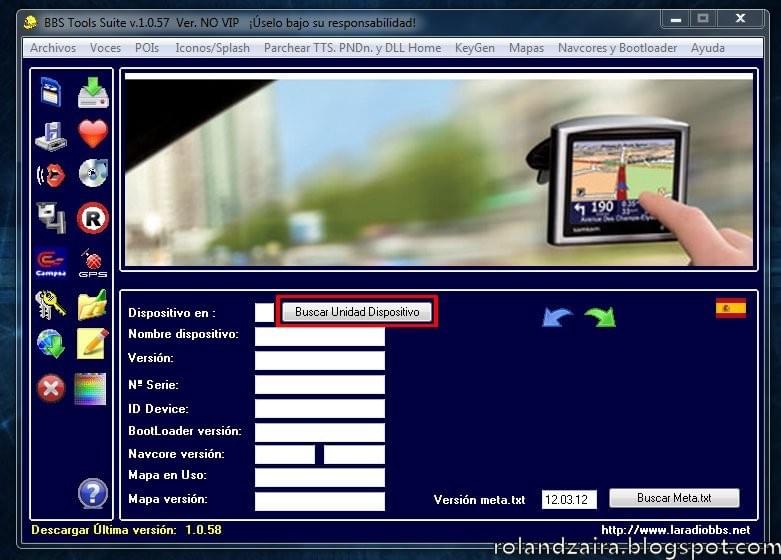Click the Nº Serie input field
This screenshot has height=560, width=781.
pos(320,385)
